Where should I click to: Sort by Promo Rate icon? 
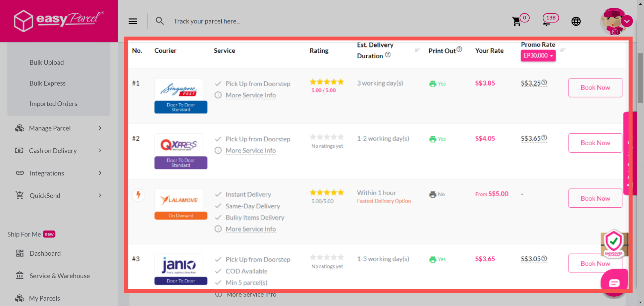[x=563, y=50]
